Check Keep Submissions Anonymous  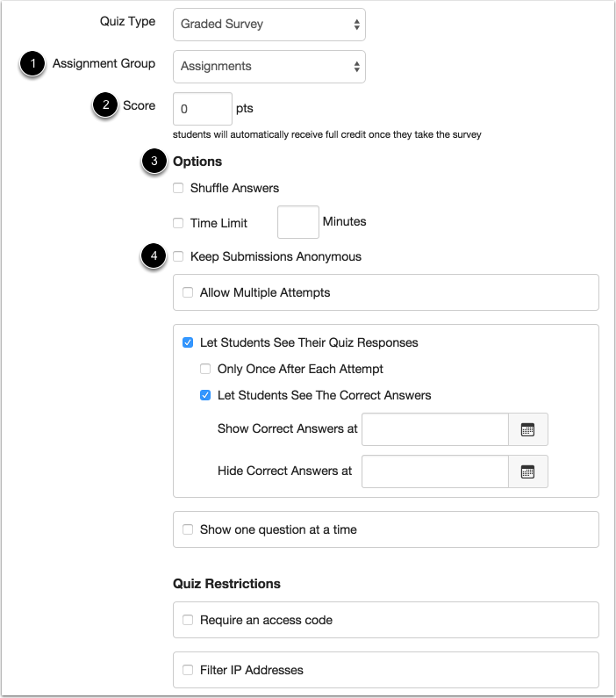[x=178, y=256]
